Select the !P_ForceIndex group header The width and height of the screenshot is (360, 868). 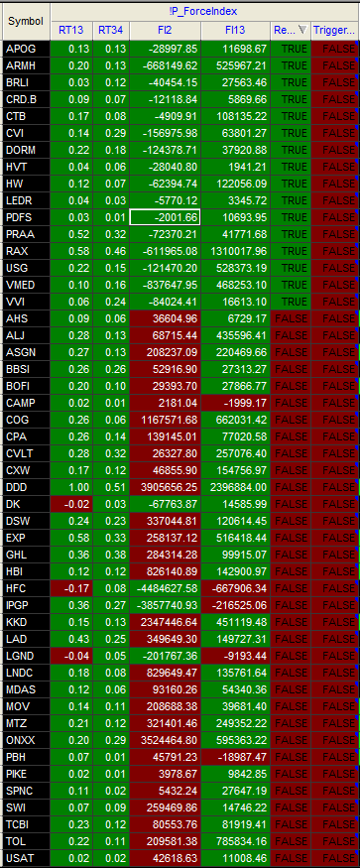pos(202,11)
